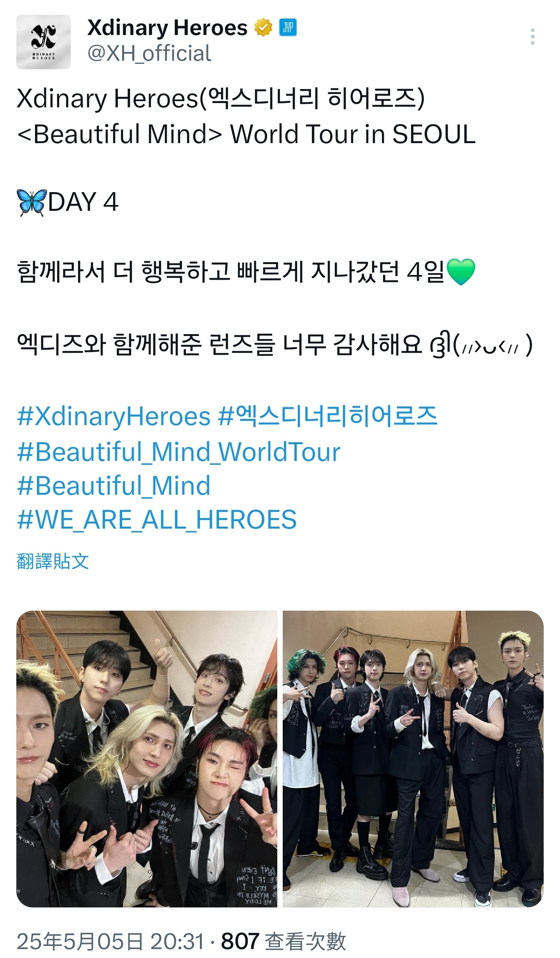Image resolution: width=560 pixels, height=958 pixels.
Task: Tap the blue butterfly emoji before DAY 4
Action: [31, 203]
